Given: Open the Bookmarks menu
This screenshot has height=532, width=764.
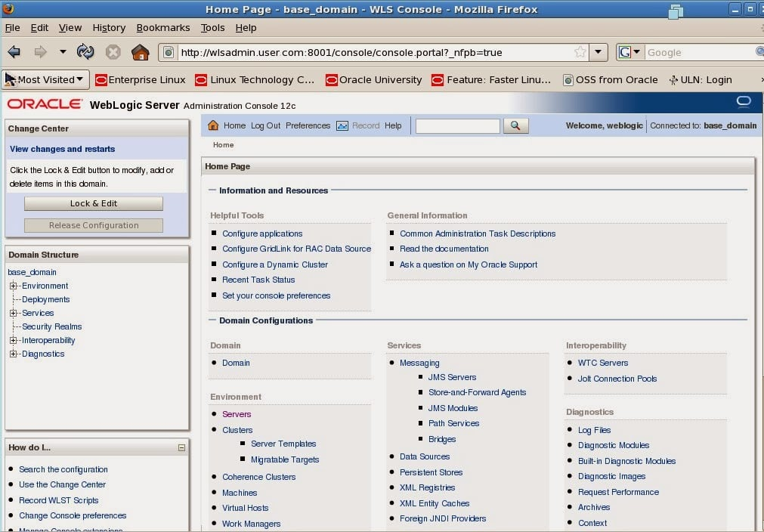Looking at the screenshot, I should (163, 27).
